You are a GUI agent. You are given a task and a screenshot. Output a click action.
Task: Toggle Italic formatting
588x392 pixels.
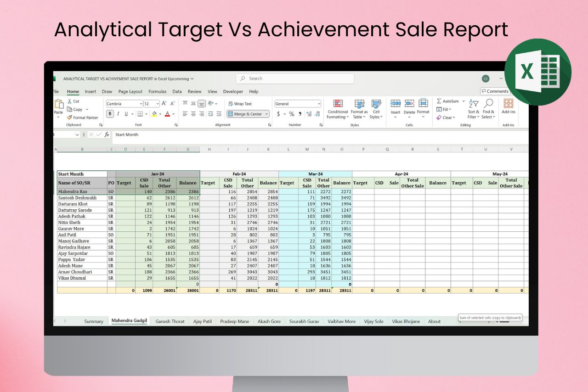(118, 114)
